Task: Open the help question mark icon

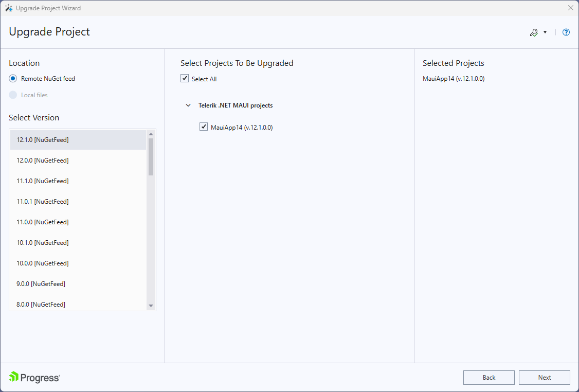Action: point(566,32)
